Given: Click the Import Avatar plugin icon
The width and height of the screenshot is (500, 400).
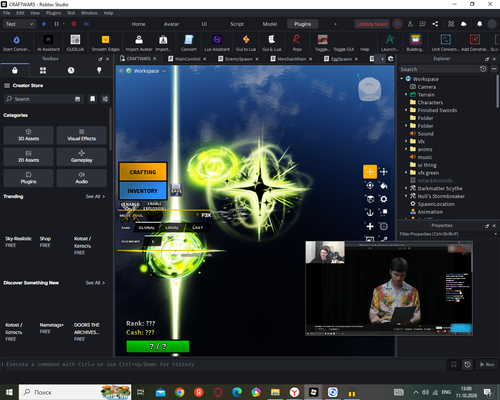Looking at the screenshot, I should [139, 40].
